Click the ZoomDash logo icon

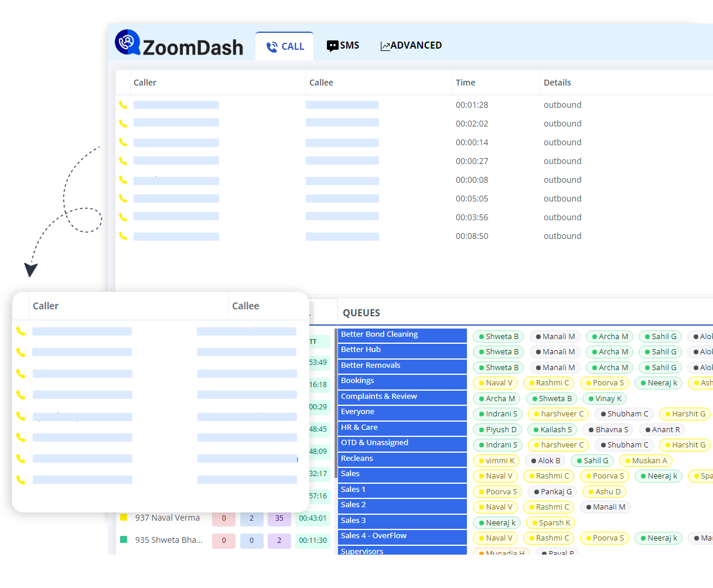(x=127, y=43)
